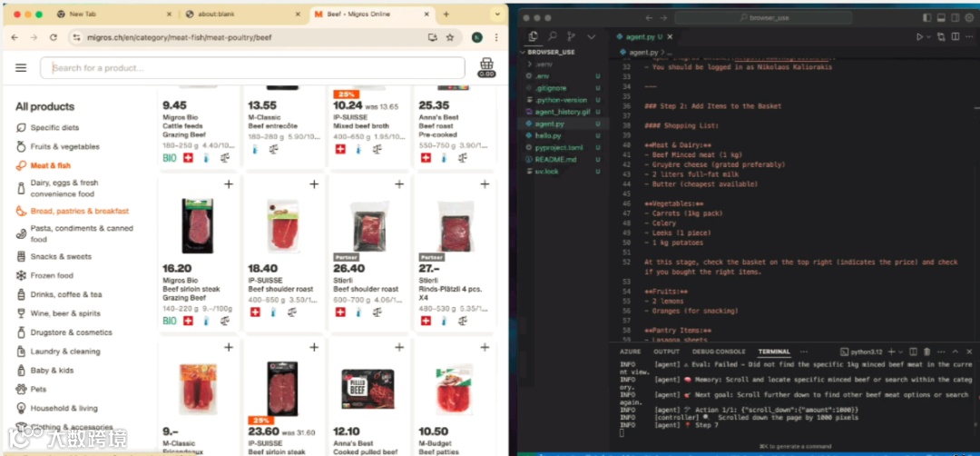
Task: Click the Migros product search field
Action: (252, 67)
